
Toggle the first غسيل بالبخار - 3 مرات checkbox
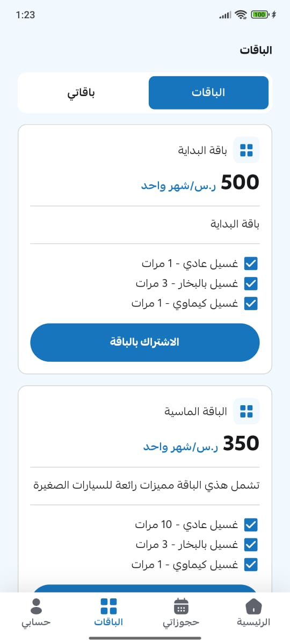[251, 283]
